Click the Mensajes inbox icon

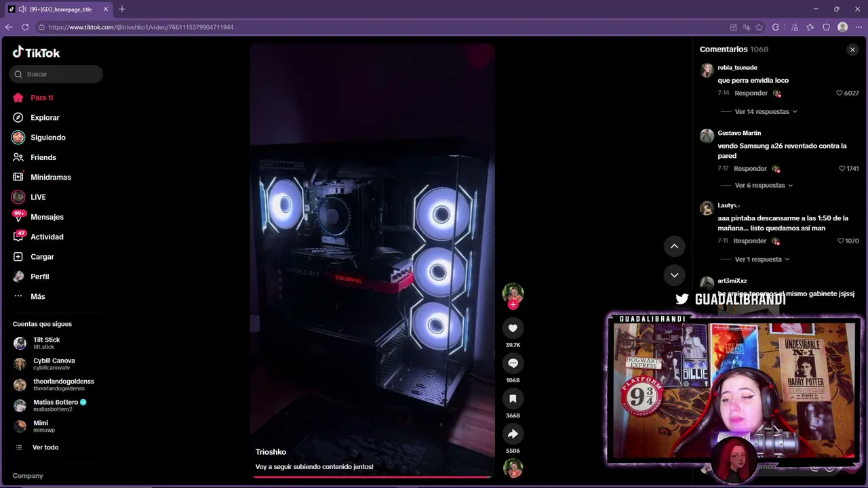(x=18, y=217)
